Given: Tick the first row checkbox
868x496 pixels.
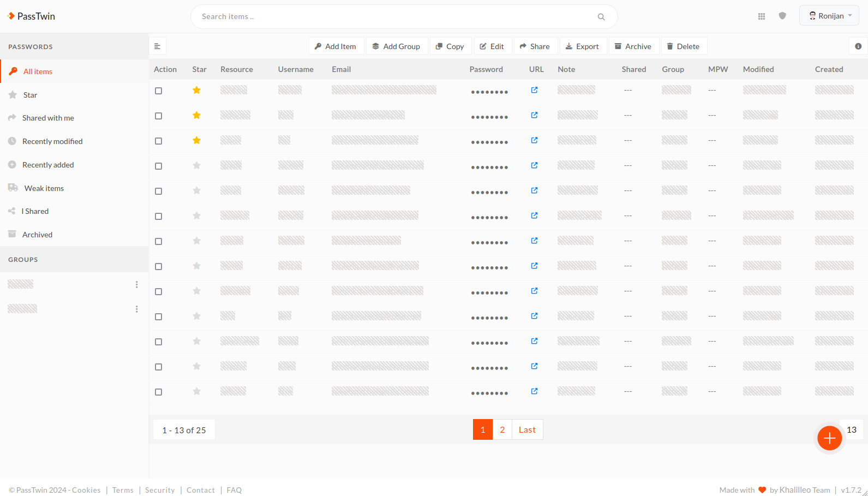Looking at the screenshot, I should tap(158, 91).
